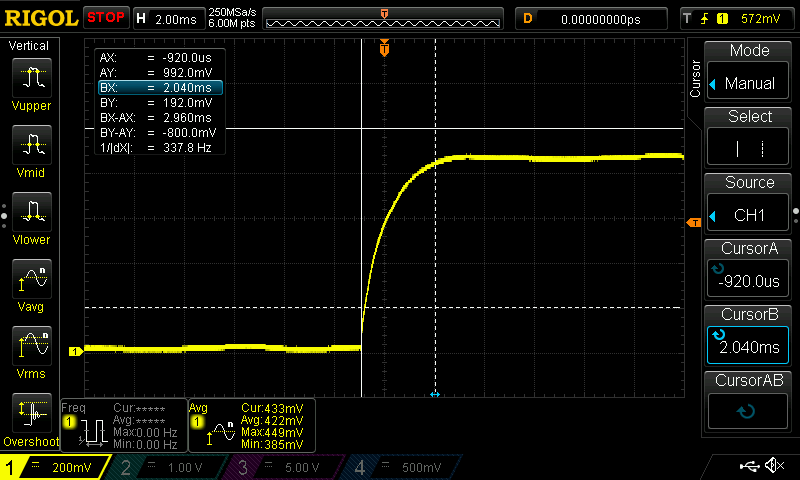800x480 pixels.
Task: Click the orange trigger position marker
Action: [384, 48]
